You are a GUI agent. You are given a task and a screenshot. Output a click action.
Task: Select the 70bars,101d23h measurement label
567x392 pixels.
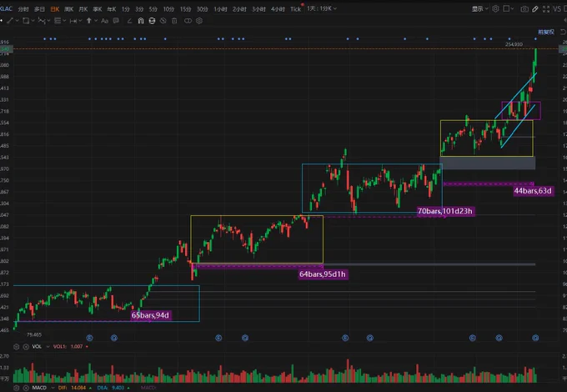tap(445, 211)
